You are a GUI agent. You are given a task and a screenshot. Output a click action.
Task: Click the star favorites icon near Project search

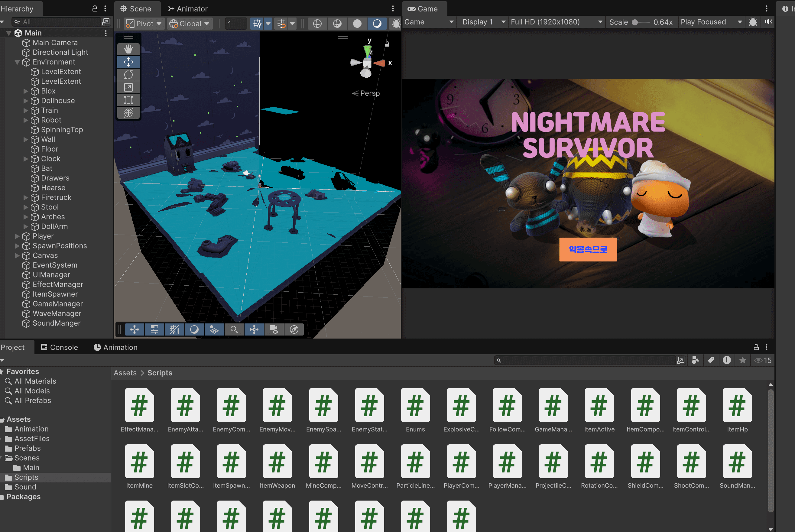(743, 360)
